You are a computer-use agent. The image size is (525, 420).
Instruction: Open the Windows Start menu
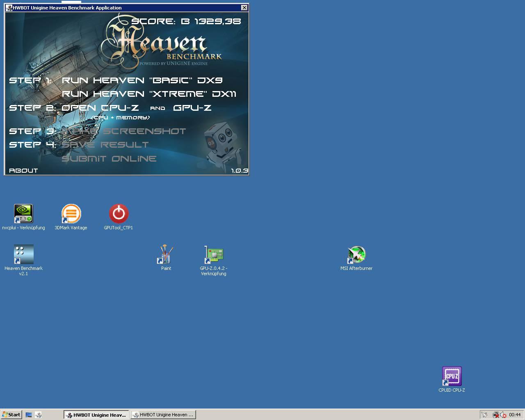pos(11,415)
